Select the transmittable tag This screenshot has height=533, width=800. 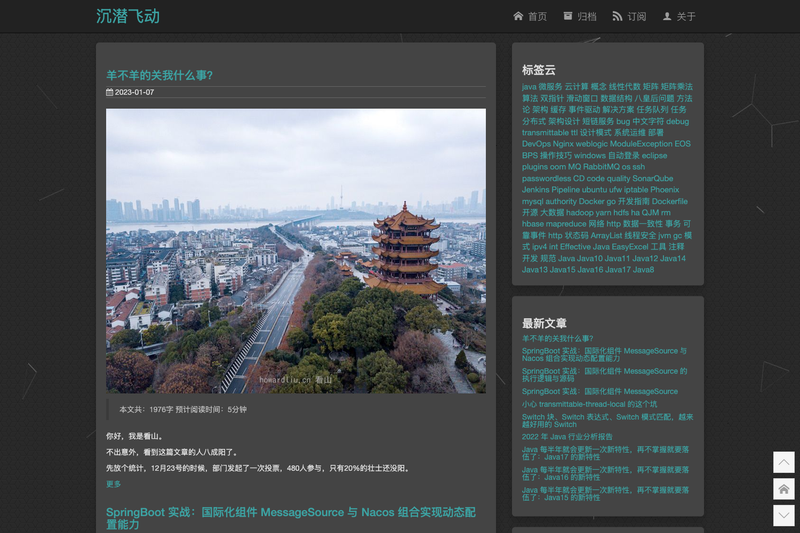click(545, 133)
